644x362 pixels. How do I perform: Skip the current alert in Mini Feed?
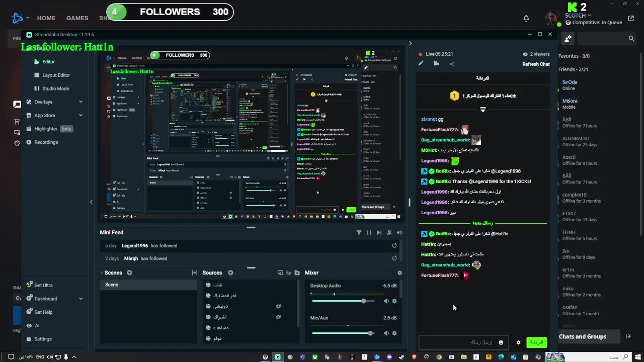pos(379,233)
